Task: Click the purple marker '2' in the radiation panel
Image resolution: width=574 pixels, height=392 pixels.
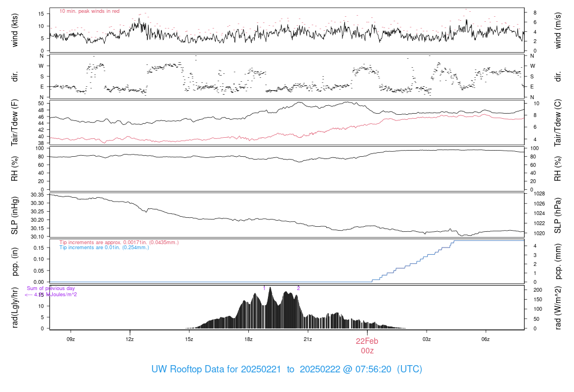Action: (x=298, y=288)
